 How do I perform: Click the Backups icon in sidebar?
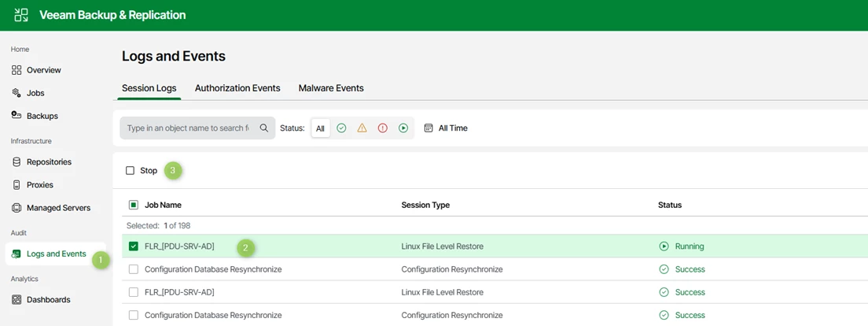17,116
